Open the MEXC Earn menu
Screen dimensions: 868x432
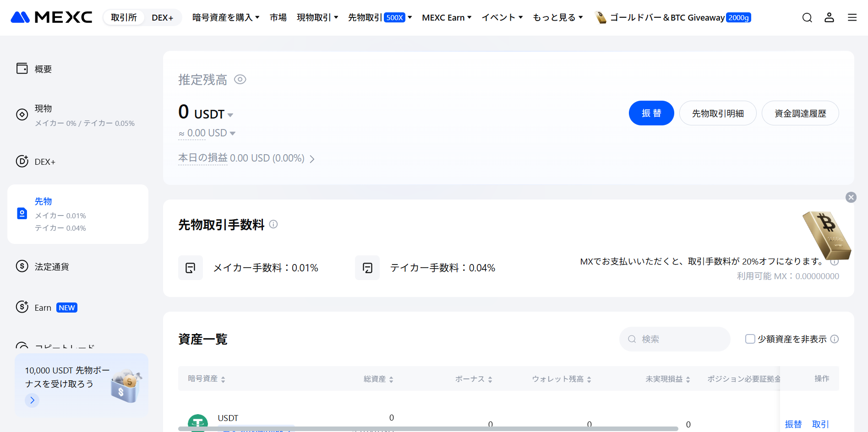tap(446, 17)
